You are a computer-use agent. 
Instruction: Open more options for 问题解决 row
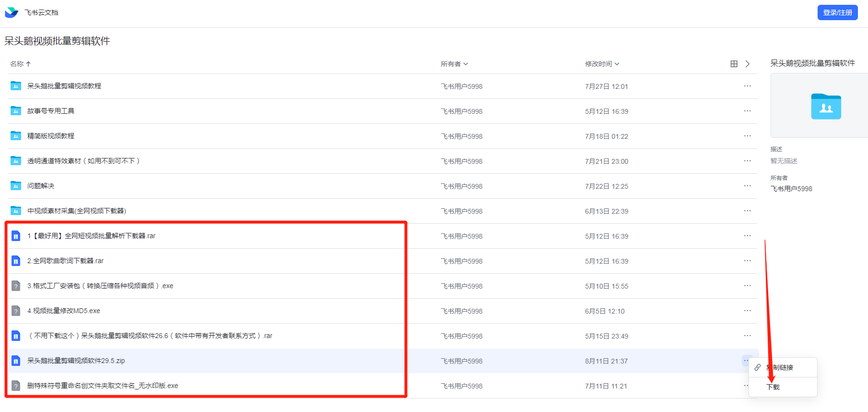point(747,186)
